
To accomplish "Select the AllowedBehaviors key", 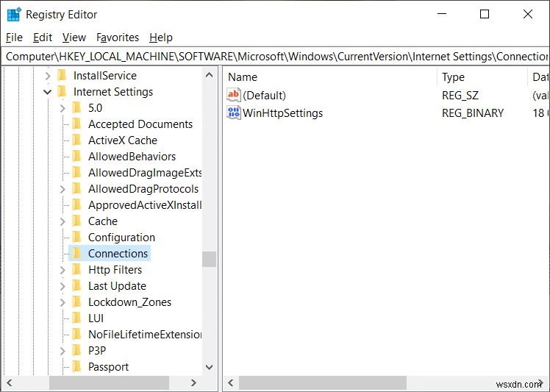I will [x=132, y=157].
